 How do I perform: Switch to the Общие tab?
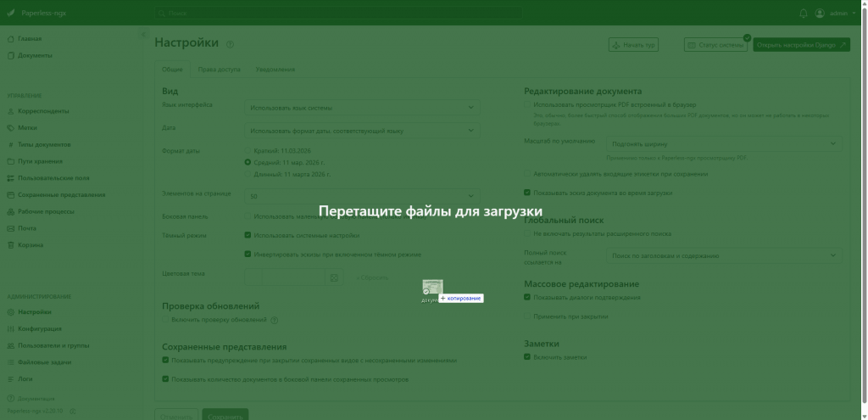(x=172, y=70)
